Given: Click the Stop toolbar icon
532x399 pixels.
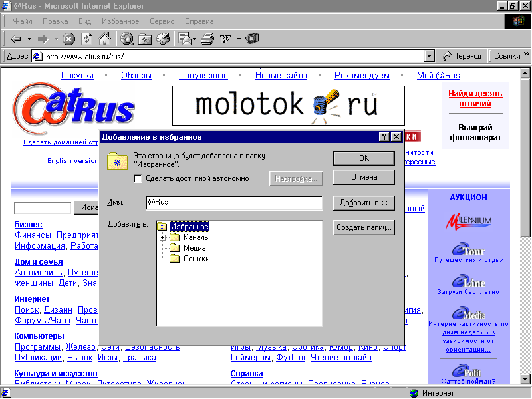Looking at the screenshot, I should (69, 39).
